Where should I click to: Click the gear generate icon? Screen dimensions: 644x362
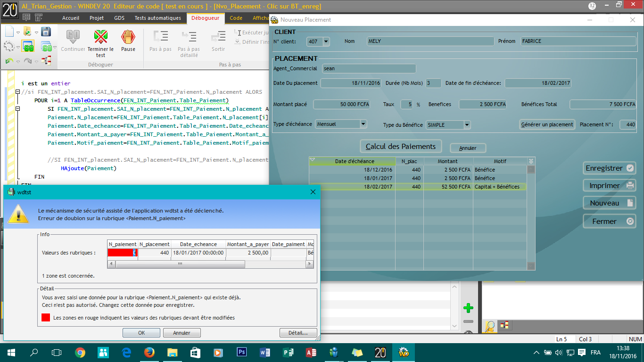[9, 46]
